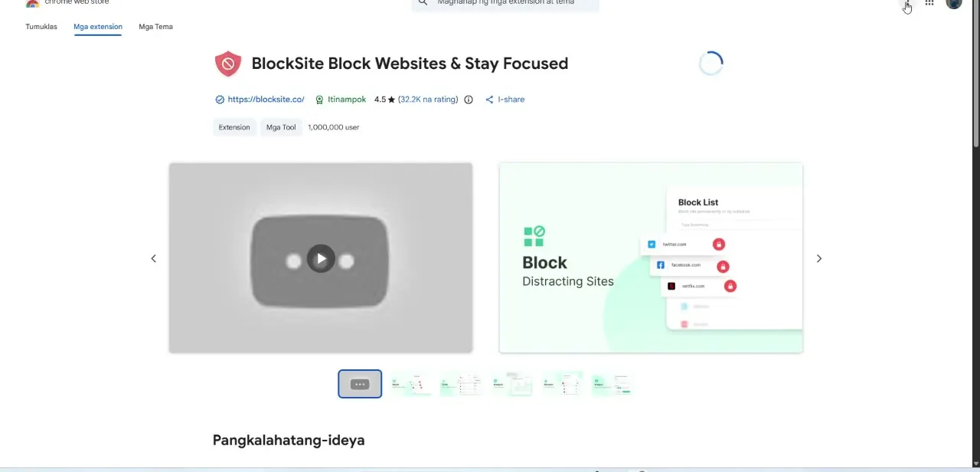Viewport: 980px width, 472px height.
Task: Select the fourth carousel thumbnail
Action: (x=511, y=384)
